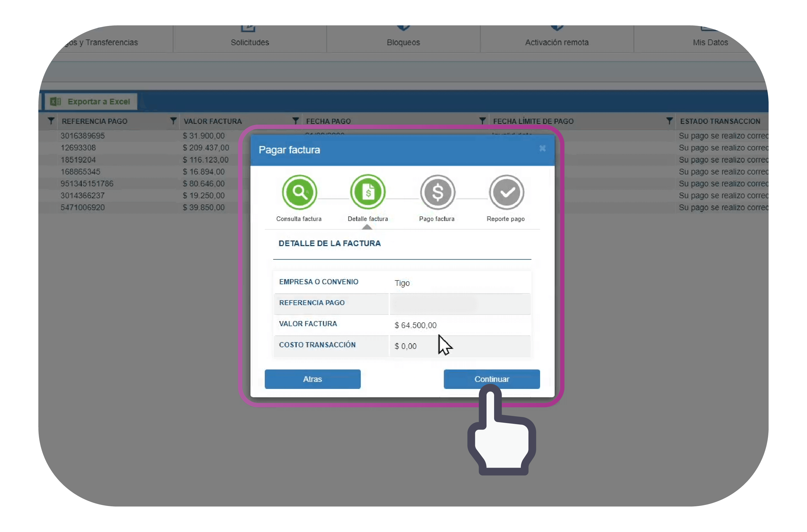The image size is (807, 532).
Task: Open filter on Fecha Pago column
Action: [x=296, y=121]
